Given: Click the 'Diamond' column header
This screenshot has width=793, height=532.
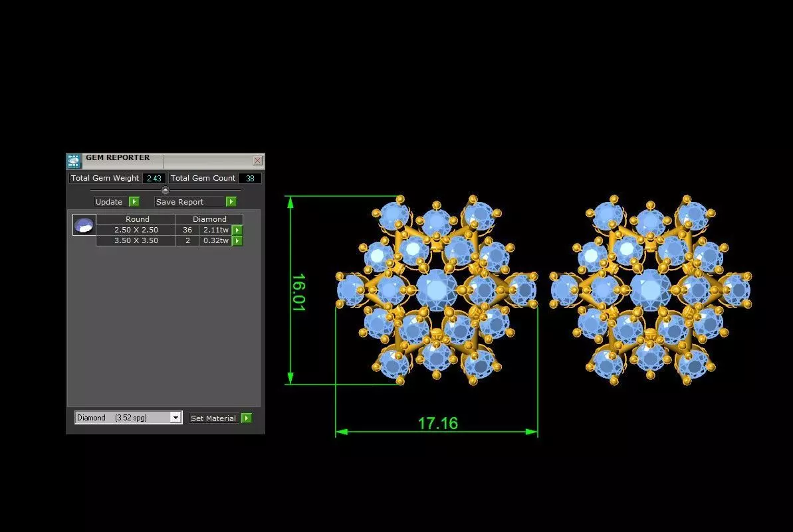Looking at the screenshot, I should 209,219.
